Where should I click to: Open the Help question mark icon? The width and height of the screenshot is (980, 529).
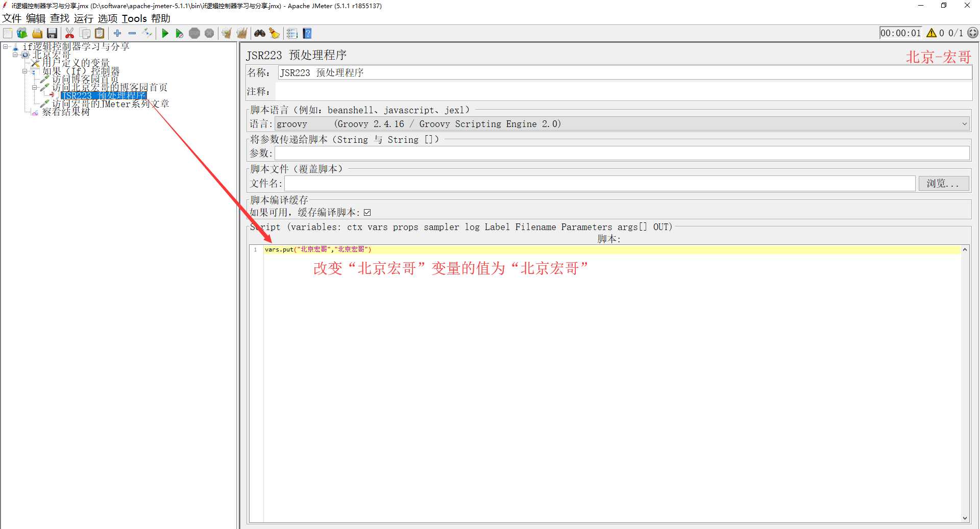coord(307,33)
